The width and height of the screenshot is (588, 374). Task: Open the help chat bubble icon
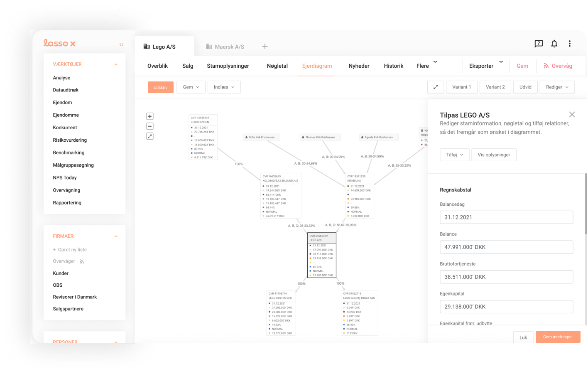[539, 44]
